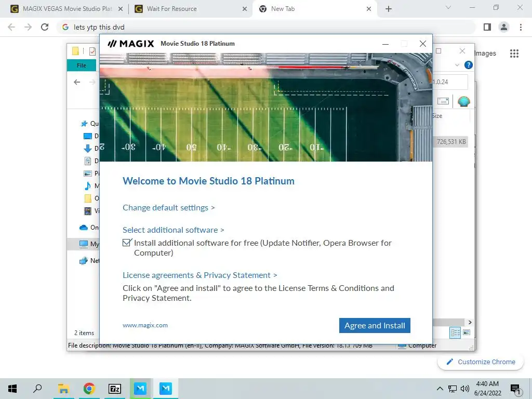Click the Chrome address bar
532x399 pixels.
pos(267,27)
